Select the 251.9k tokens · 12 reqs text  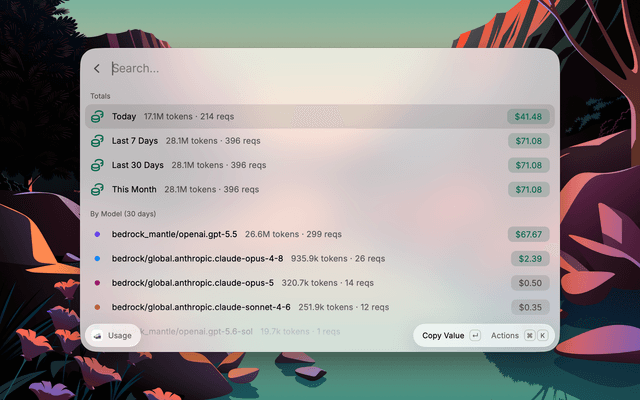click(x=344, y=307)
